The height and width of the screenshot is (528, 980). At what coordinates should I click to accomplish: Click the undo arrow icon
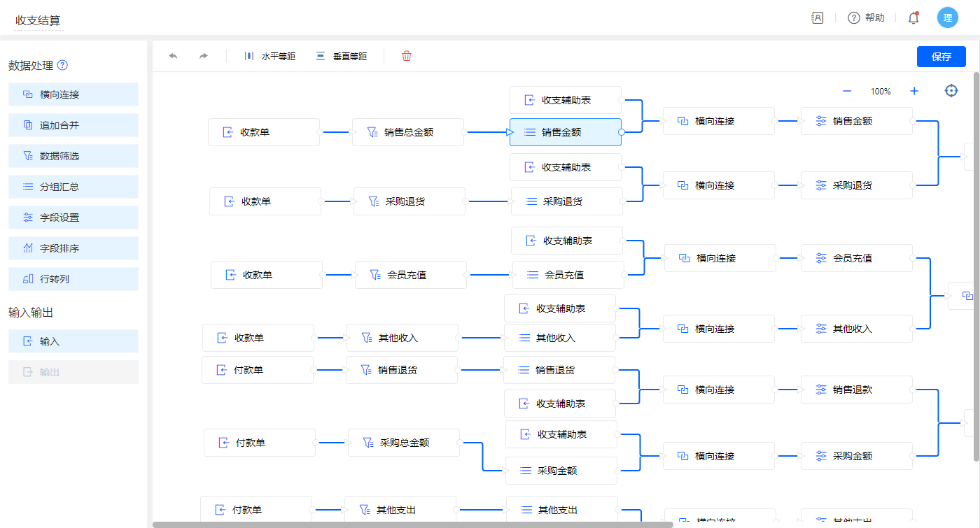pos(174,56)
